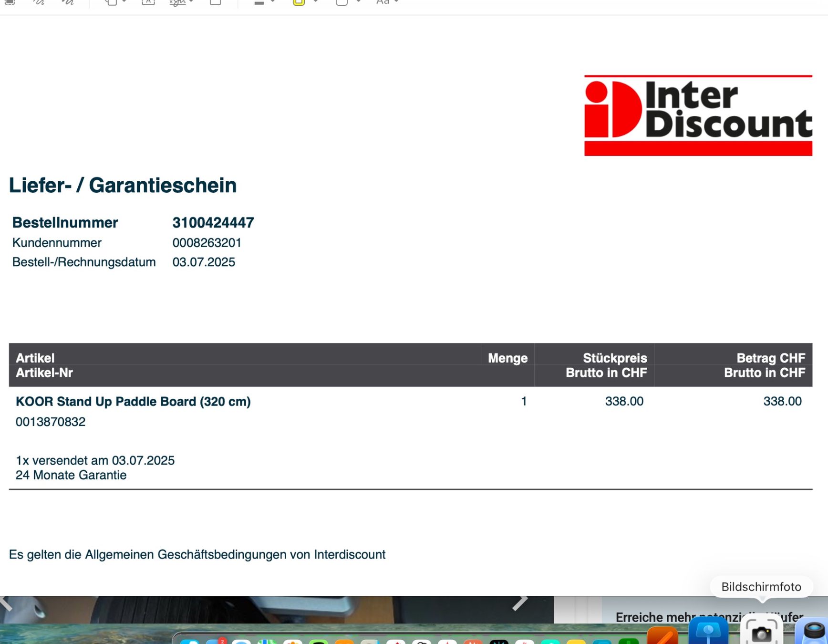This screenshot has width=828, height=644.
Task: Select the Sketch tool in markup toolbar
Action: tap(39, 2)
